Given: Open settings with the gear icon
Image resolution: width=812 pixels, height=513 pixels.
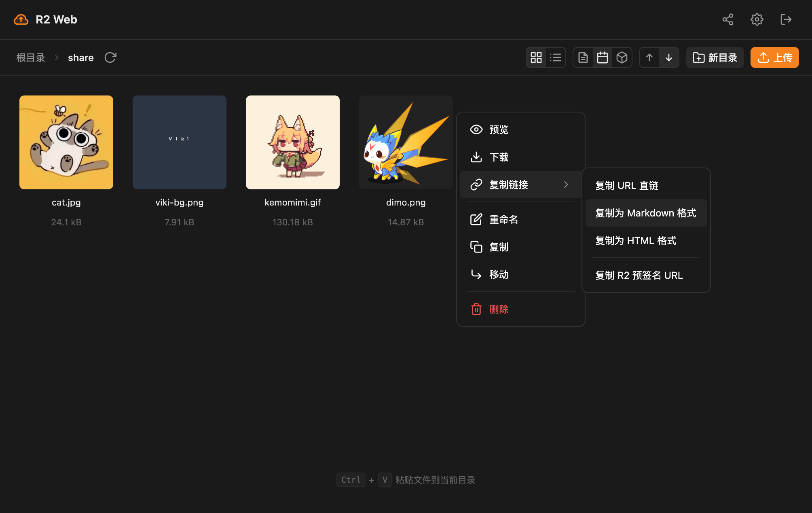Looking at the screenshot, I should pyautogui.click(x=757, y=19).
